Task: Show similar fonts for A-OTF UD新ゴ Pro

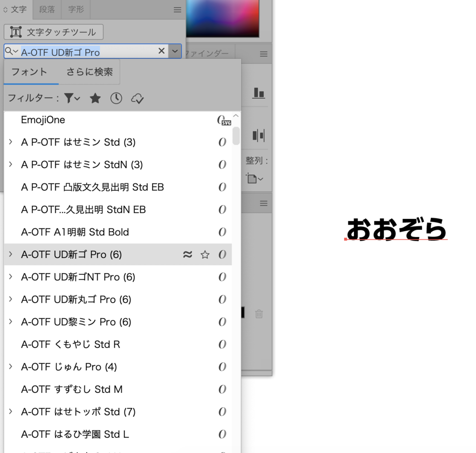Action: click(x=188, y=254)
